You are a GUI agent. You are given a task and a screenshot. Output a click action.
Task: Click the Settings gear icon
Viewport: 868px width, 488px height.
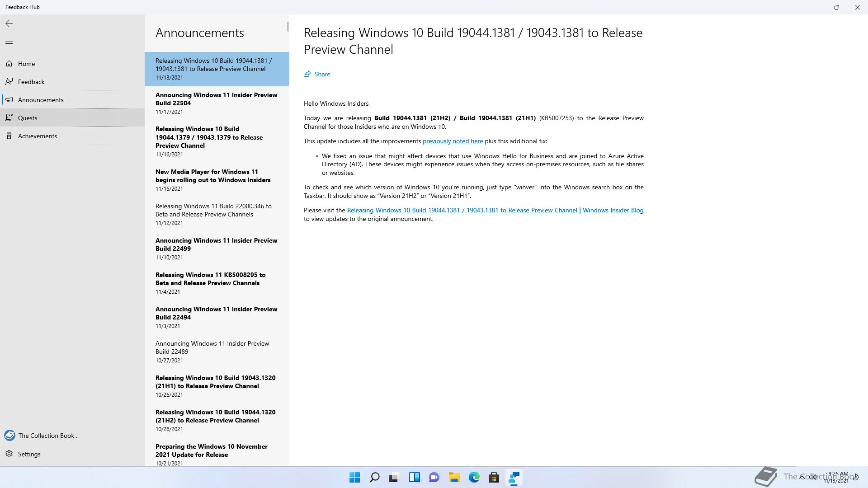point(9,454)
